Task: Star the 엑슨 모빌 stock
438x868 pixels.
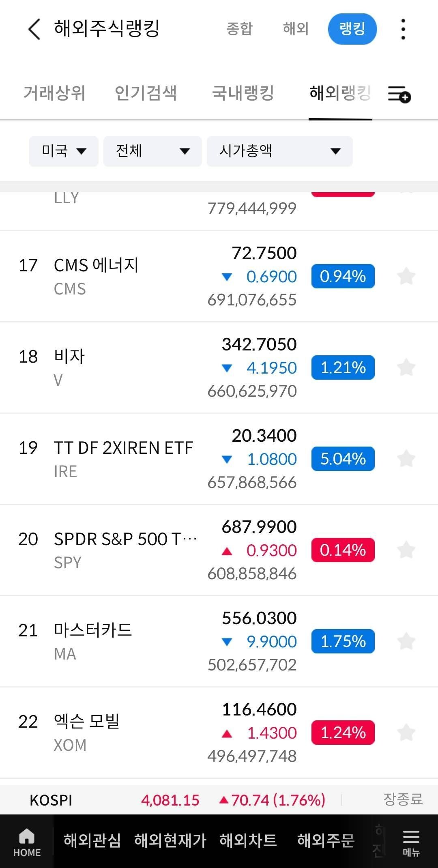Action: [406, 733]
